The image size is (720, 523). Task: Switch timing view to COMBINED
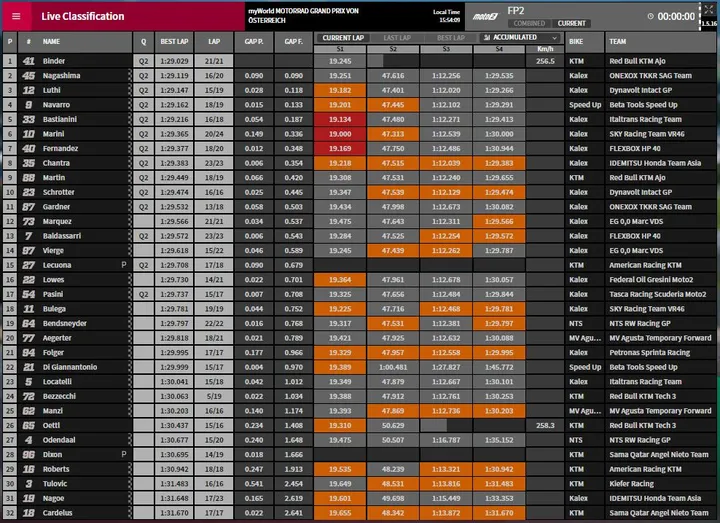(529, 23)
